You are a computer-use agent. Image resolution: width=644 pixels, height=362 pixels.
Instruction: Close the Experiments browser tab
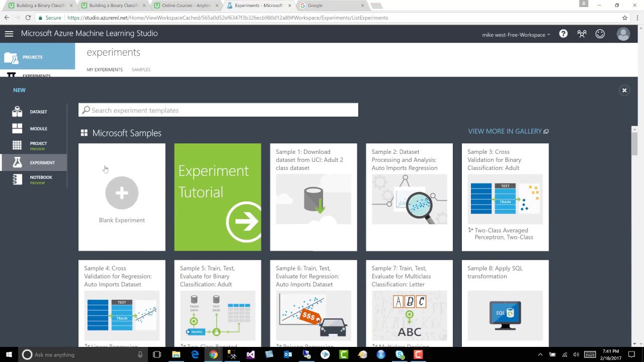coord(289,6)
